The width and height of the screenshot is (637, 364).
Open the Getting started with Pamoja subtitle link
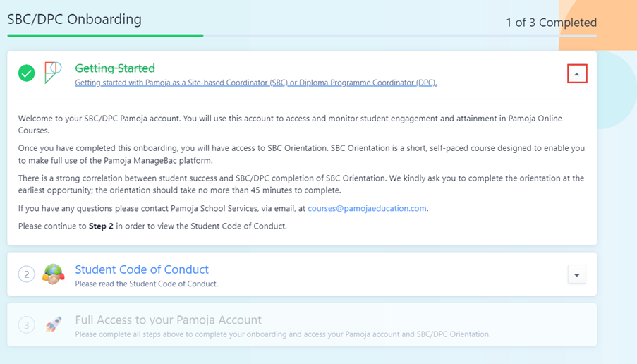pyautogui.click(x=255, y=83)
